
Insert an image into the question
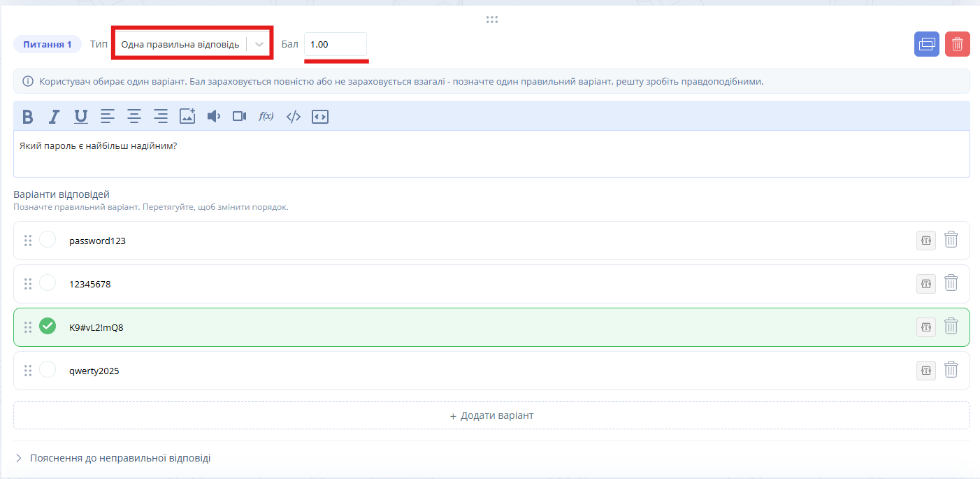pos(187,116)
